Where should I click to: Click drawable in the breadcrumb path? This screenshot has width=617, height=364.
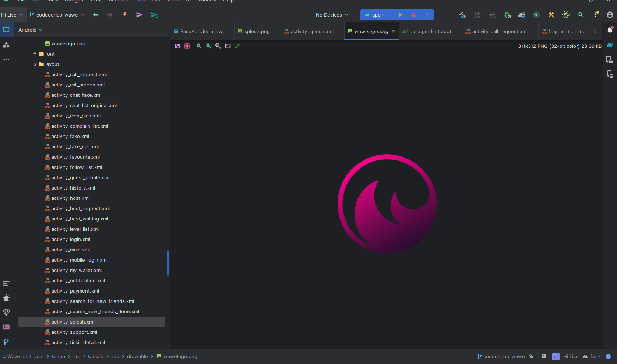pyautogui.click(x=137, y=356)
